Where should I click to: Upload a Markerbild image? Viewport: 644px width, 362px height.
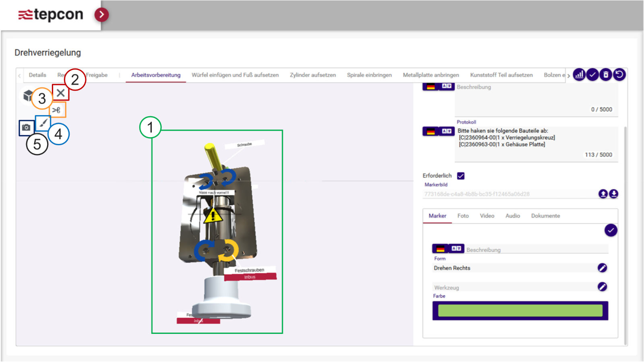click(603, 194)
